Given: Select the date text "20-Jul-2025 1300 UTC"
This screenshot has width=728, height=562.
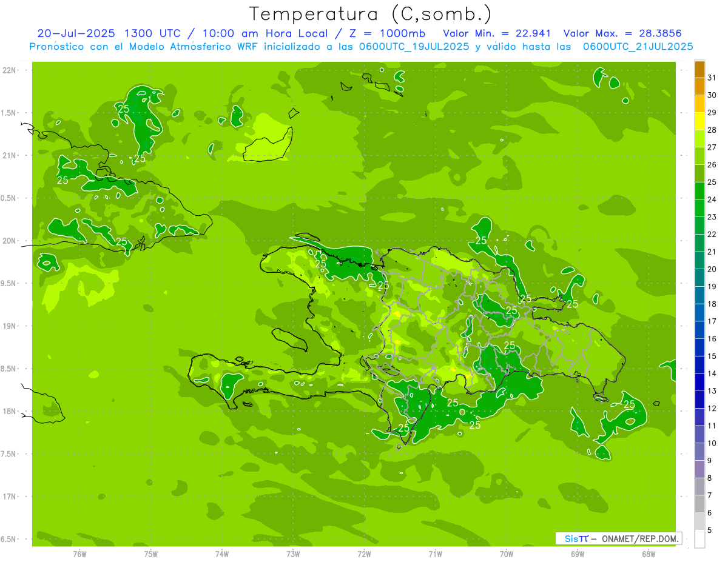Looking at the screenshot, I should [109, 33].
